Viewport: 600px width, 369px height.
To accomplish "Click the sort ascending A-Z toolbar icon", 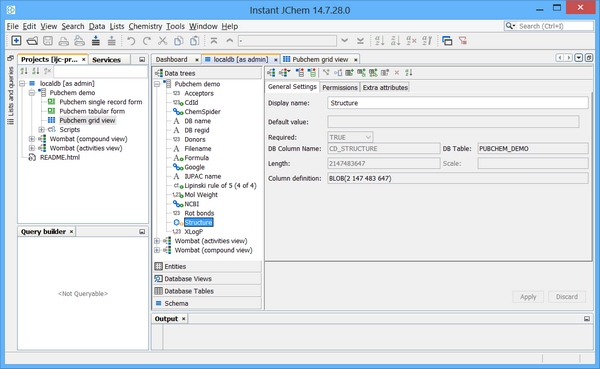I will (x=380, y=41).
